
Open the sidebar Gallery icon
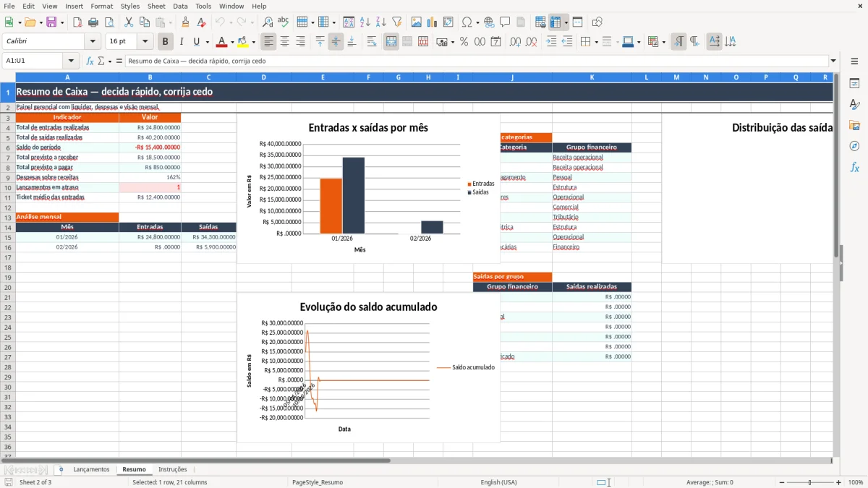coord(854,125)
